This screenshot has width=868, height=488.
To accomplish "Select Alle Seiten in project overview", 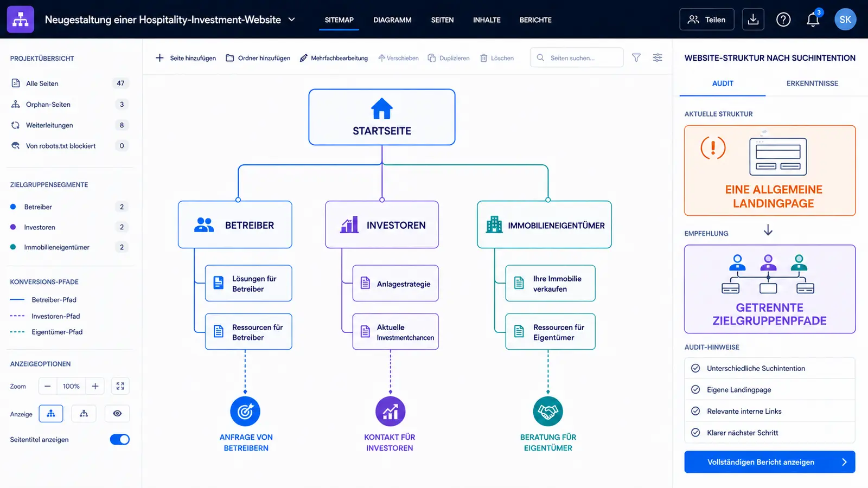I will click(69, 83).
